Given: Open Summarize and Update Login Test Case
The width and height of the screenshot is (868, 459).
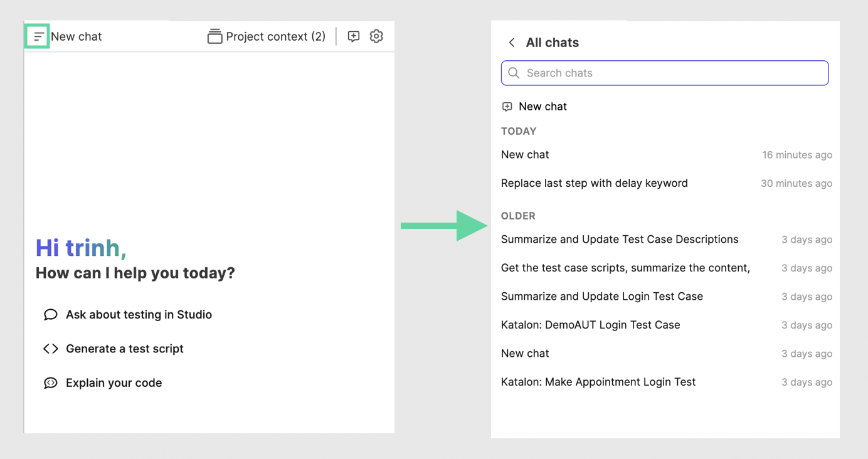Looking at the screenshot, I should click(667, 297).
